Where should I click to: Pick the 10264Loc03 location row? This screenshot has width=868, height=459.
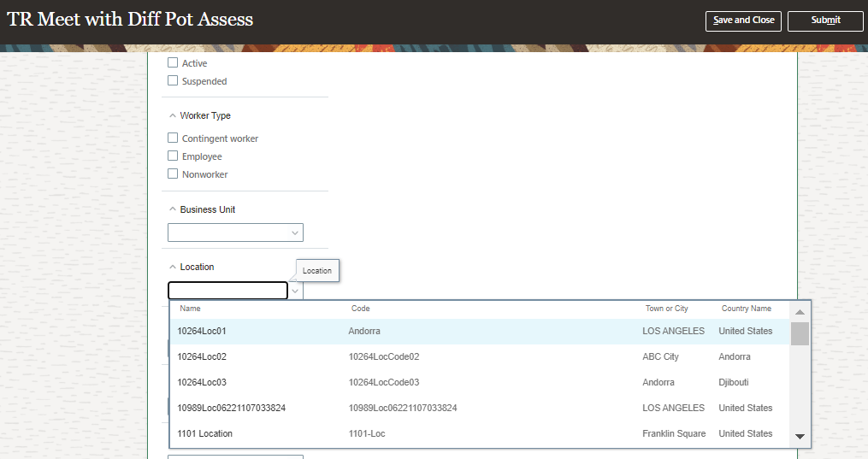480,382
